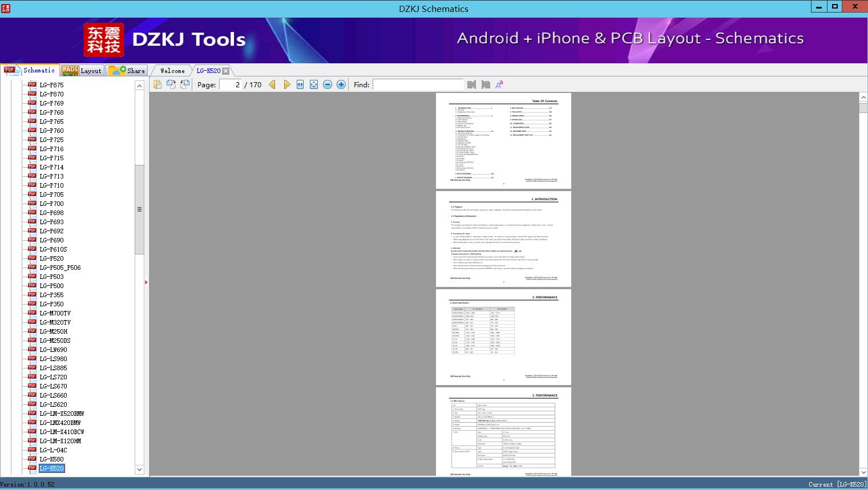This screenshot has height=490, width=868.
Task: Zoom in with plus icon
Action: coord(341,84)
